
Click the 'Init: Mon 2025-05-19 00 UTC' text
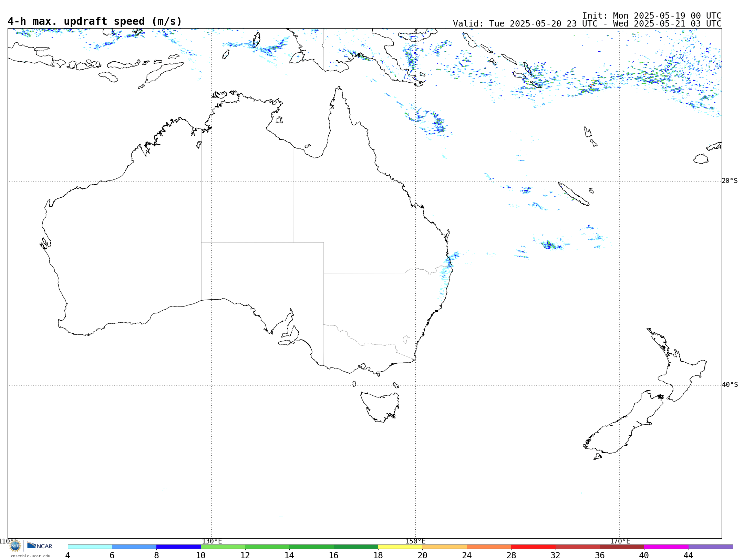(x=652, y=16)
